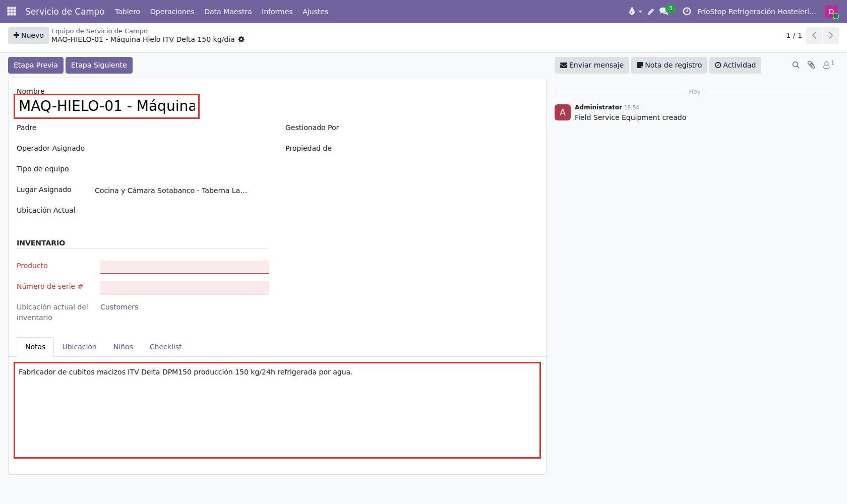Screen dimensions: 847x504
Task: Open the Tablero menu
Action: (x=128, y=12)
